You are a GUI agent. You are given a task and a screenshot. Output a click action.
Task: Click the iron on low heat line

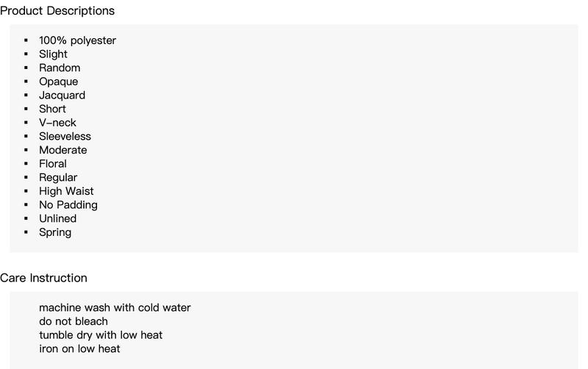79,348
